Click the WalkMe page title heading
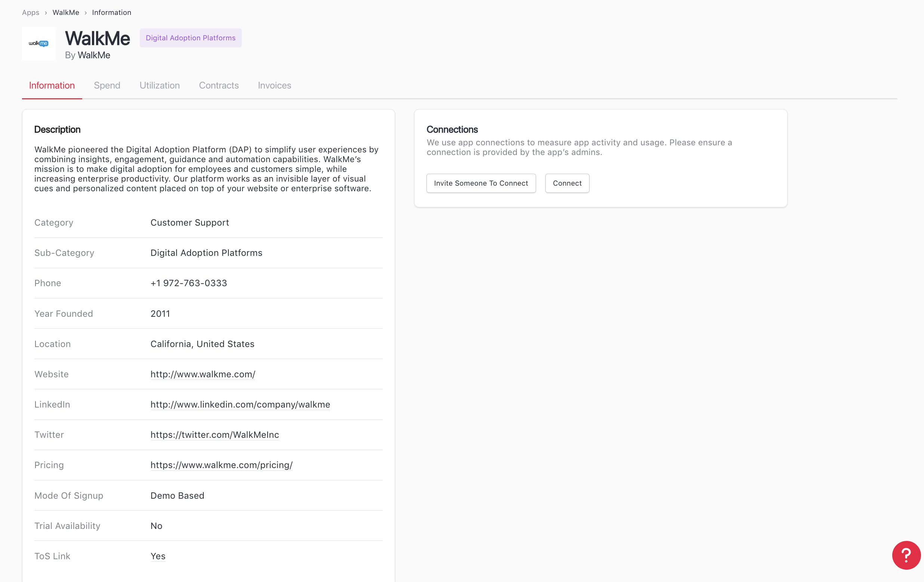 coord(98,38)
